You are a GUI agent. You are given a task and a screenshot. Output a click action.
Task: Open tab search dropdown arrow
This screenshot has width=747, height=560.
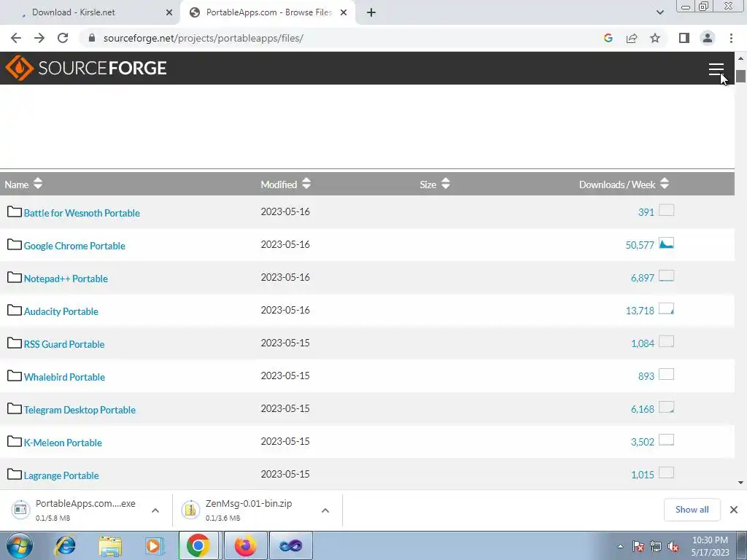coord(659,12)
